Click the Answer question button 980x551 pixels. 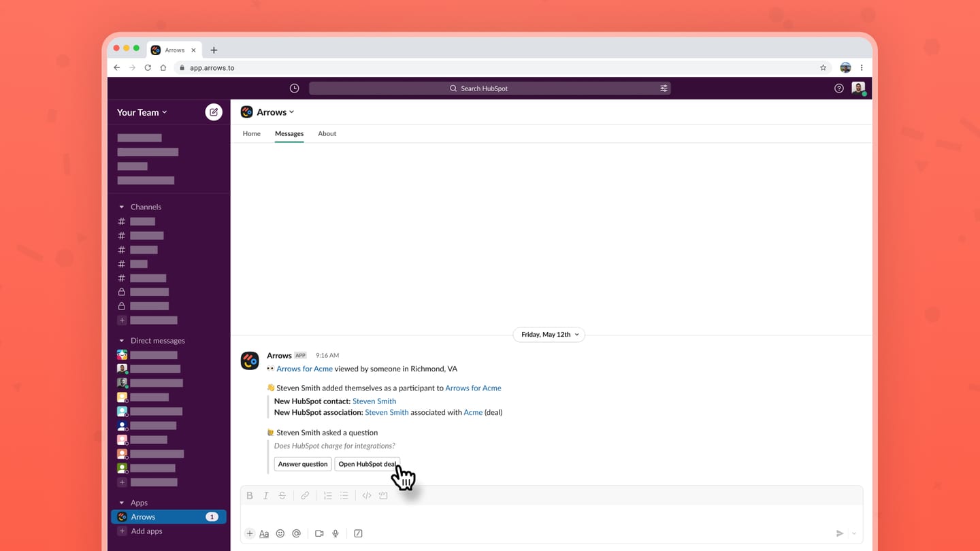(303, 464)
